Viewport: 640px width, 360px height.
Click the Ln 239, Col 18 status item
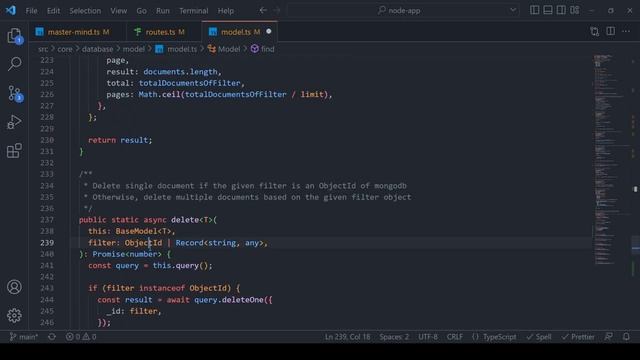point(347,337)
